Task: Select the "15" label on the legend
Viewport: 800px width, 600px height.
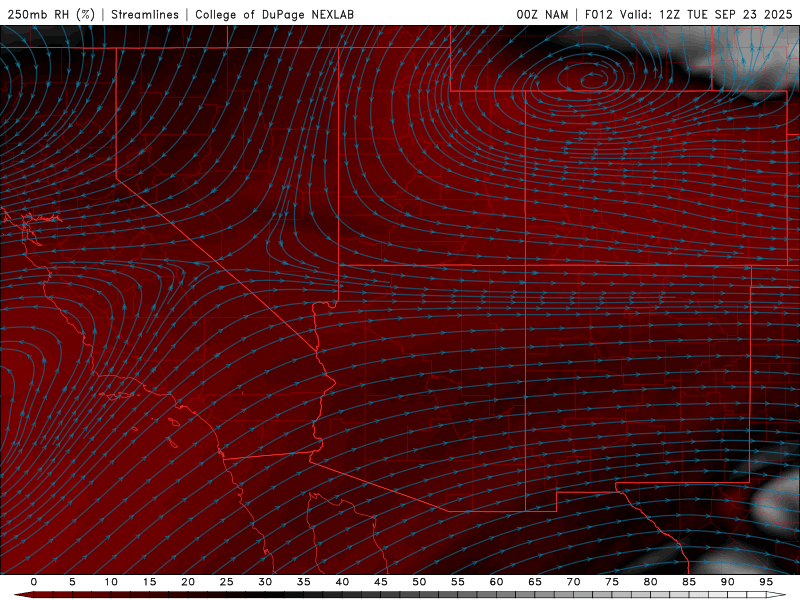Action: 149,582
